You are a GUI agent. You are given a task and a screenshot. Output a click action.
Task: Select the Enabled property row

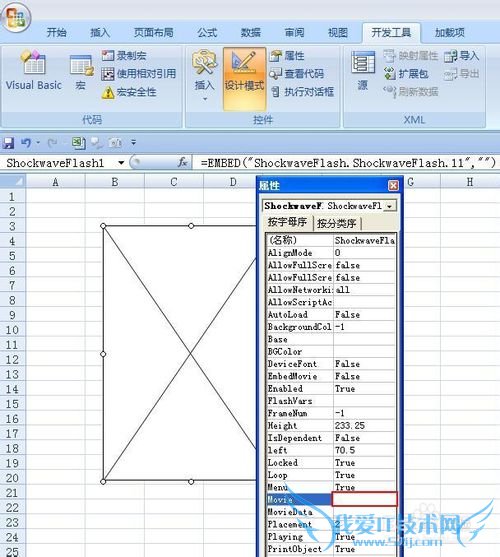(331, 389)
